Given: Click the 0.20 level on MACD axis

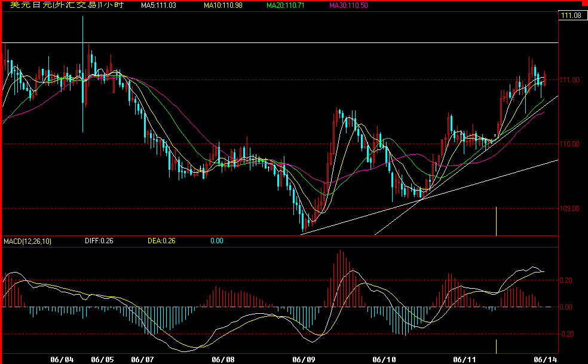Looking at the screenshot, I should 568,280.
